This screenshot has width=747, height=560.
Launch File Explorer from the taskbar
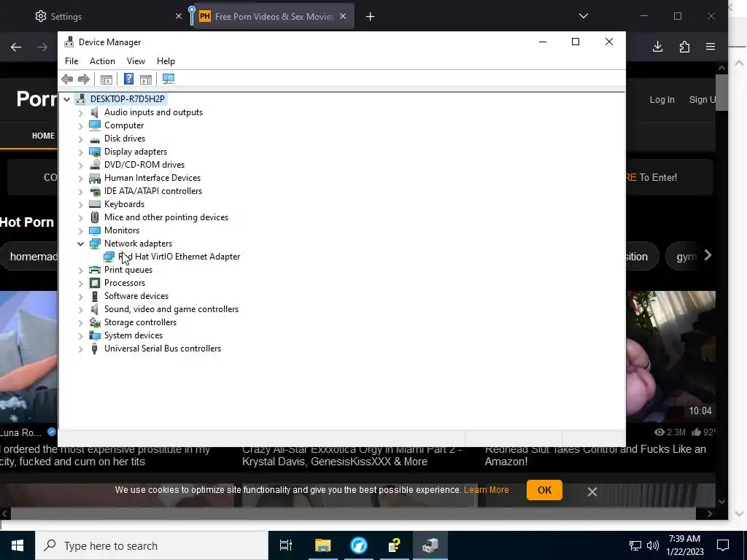(x=322, y=545)
